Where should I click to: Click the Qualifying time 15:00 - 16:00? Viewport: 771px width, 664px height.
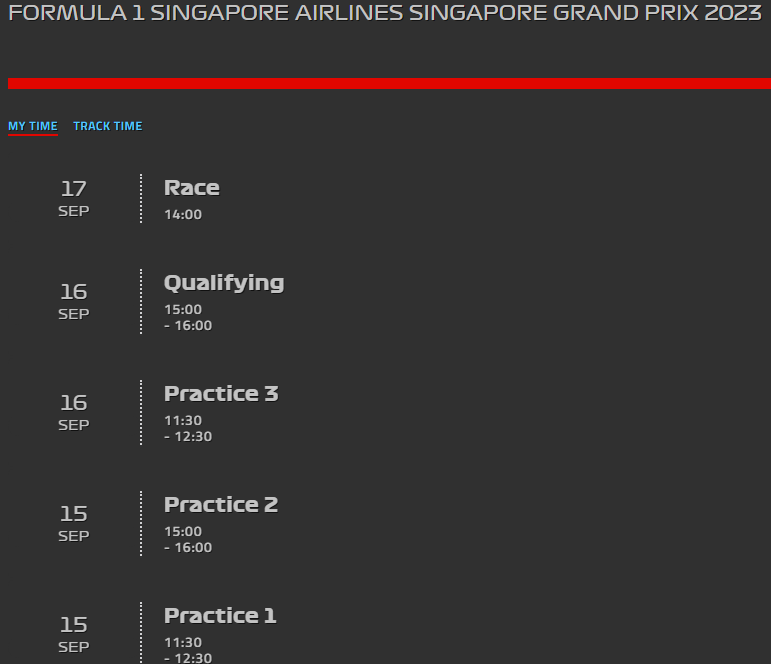(x=188, y=317)
